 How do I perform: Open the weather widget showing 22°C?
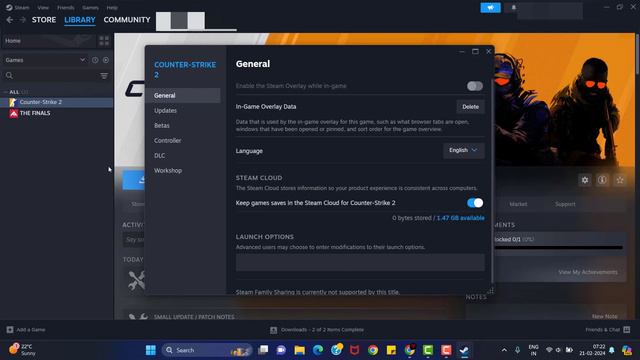[22, 350]
